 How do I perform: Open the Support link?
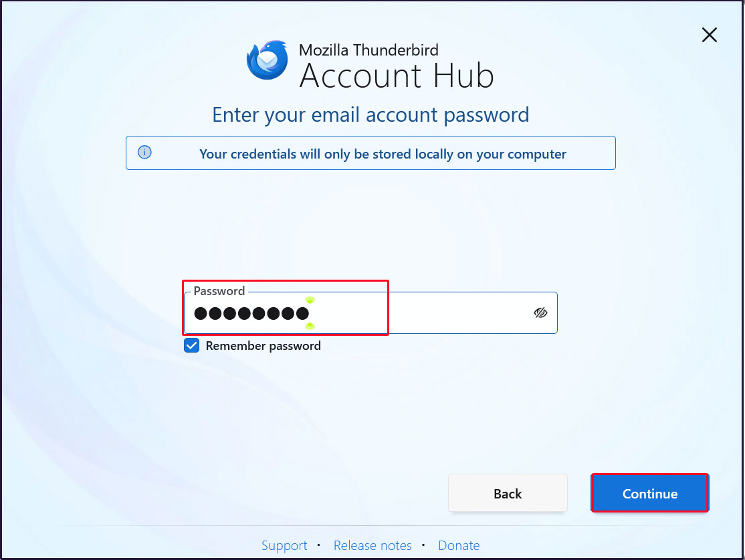pos(284,545)
